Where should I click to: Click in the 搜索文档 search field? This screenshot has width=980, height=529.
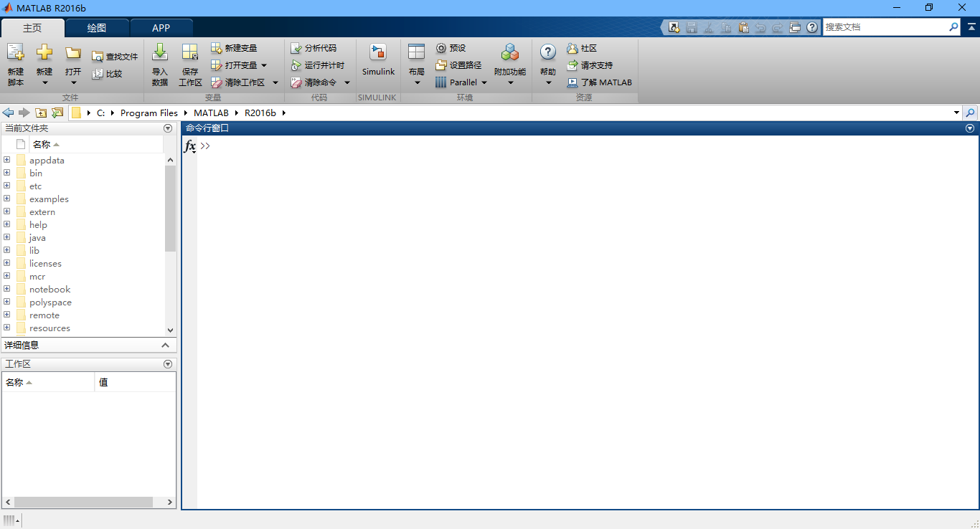pos(885,27)
